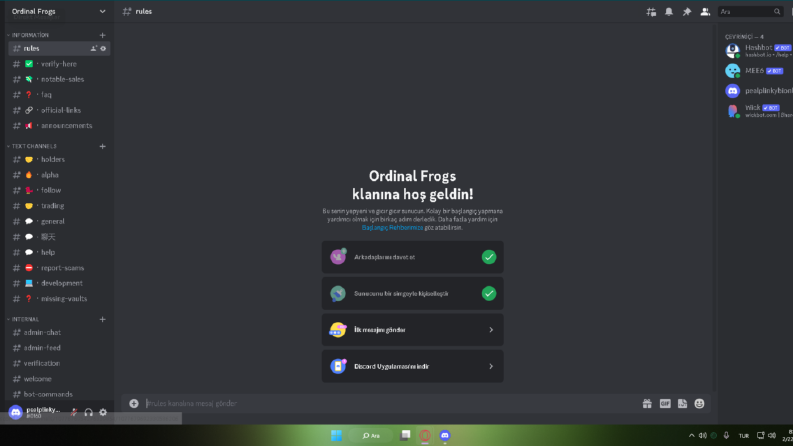Click the plus attachment button in message bar
This screenshot has width=793, height=446.
[x=134, y=404]
